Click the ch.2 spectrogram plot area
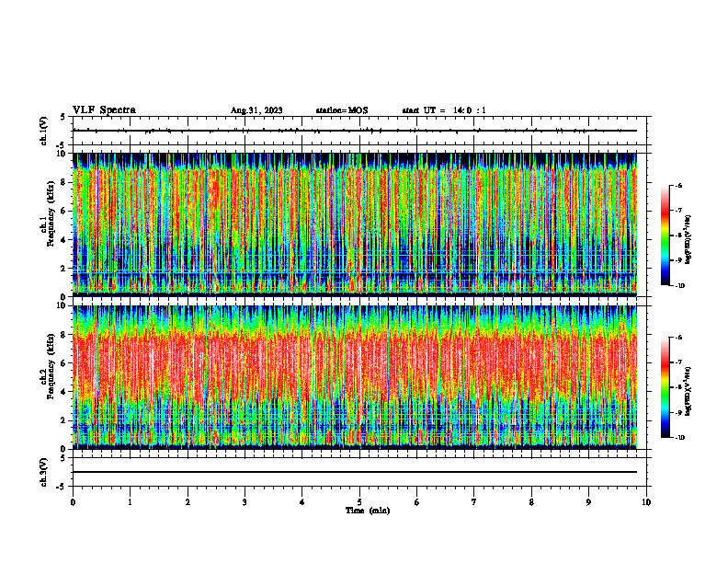 coord(354,377)
